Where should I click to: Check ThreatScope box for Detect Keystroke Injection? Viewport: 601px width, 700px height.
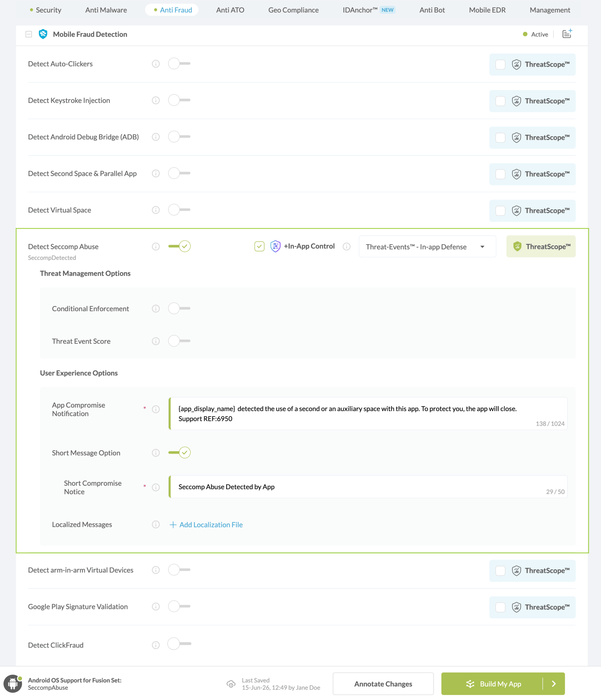[500, 101]
